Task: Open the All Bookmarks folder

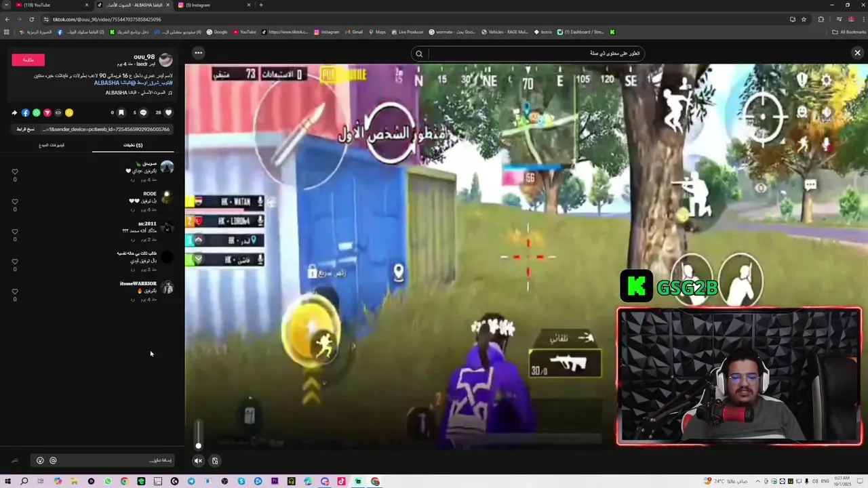Action: point(849,32)
